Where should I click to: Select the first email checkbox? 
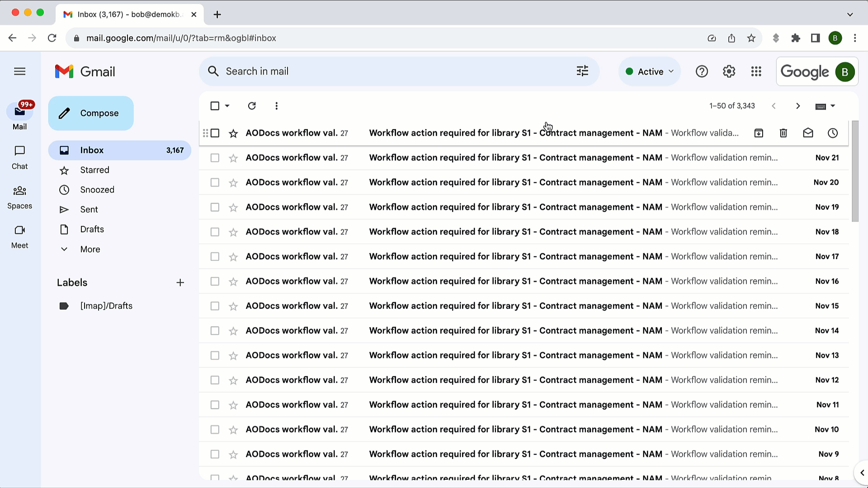pos(215,133)
